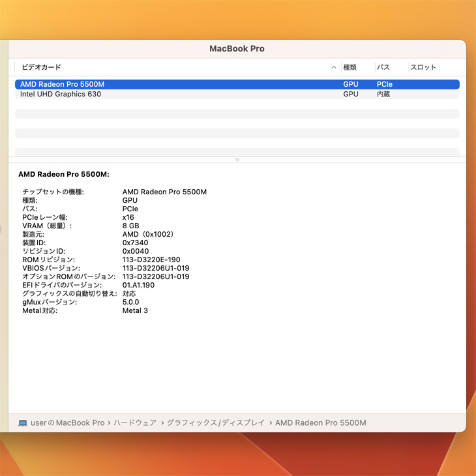Click the GPU cell of the Intel UHD row
This screenshot has width=476, height=476.
click(351, 94)
